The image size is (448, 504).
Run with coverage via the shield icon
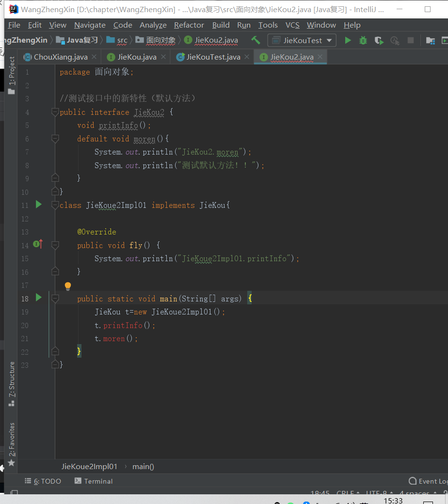(379, 41)
